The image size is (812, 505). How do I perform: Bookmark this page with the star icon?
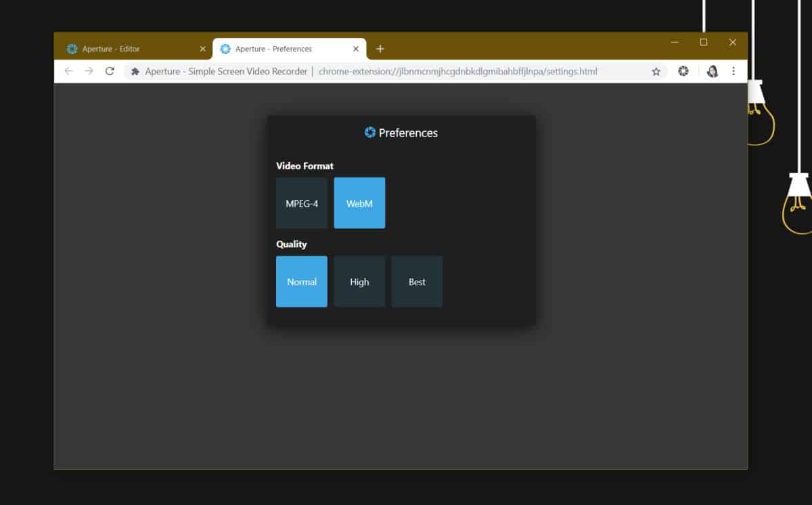tap(656, 71)
